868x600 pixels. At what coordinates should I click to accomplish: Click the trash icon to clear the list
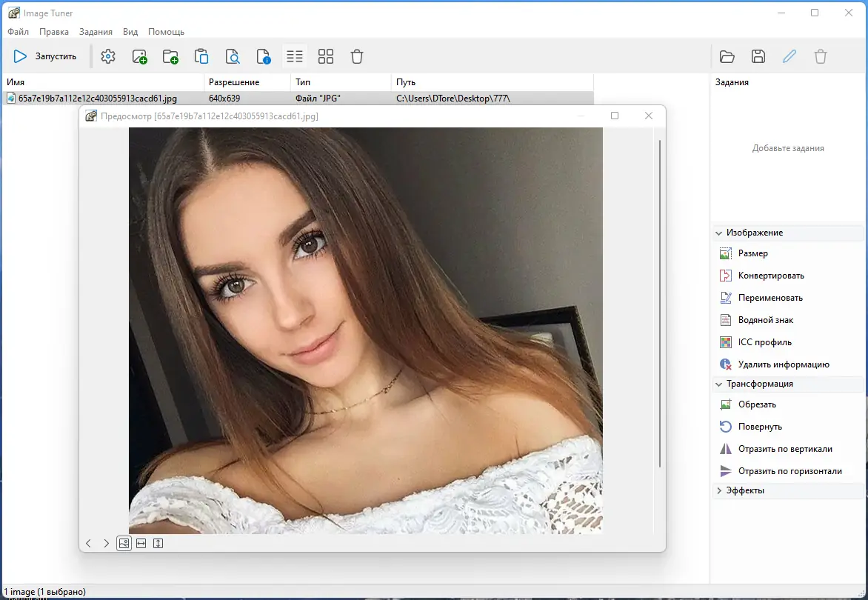point(356,56)
